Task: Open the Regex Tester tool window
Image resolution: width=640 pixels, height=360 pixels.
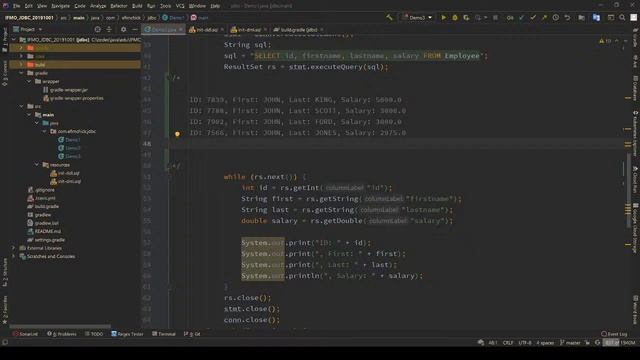Action: (127, 334)
